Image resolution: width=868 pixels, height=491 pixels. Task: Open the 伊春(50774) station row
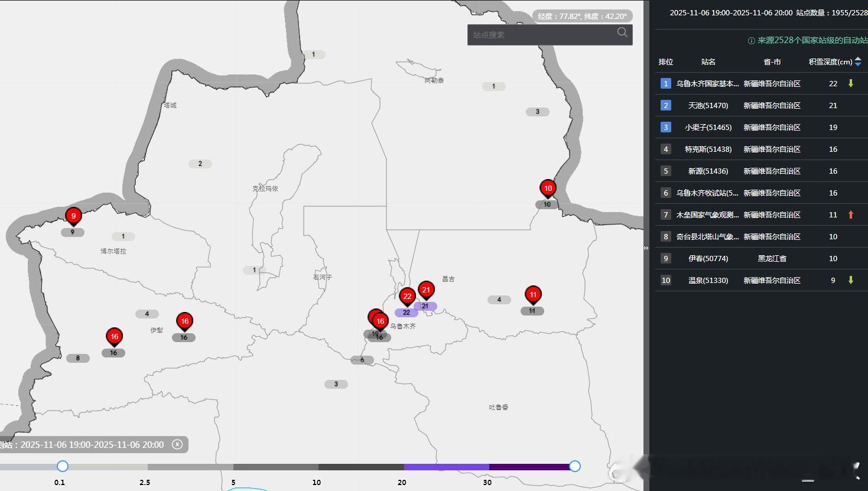761,258
